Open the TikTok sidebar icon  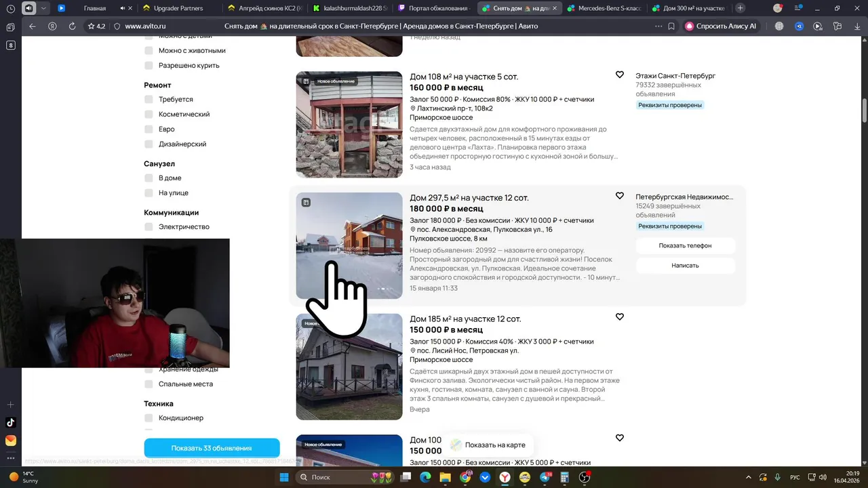coord(10,422)
